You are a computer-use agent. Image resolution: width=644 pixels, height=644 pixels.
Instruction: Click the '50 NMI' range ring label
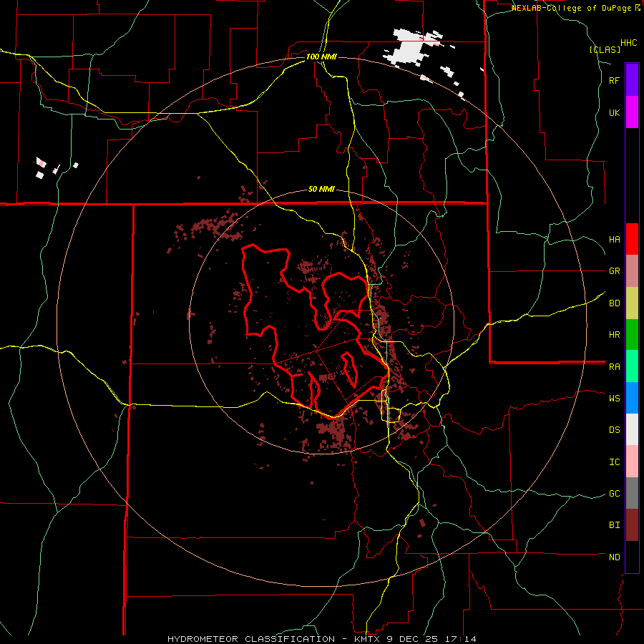tap(321, 189)
